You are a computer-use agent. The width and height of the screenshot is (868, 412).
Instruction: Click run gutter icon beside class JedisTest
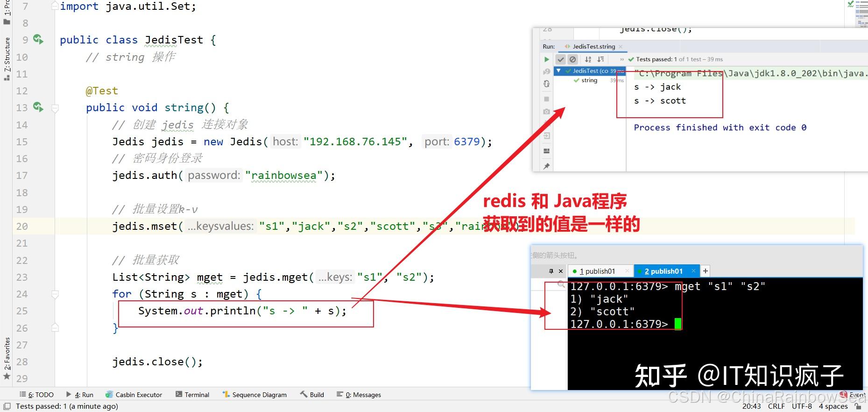click(x=38, y=40)
